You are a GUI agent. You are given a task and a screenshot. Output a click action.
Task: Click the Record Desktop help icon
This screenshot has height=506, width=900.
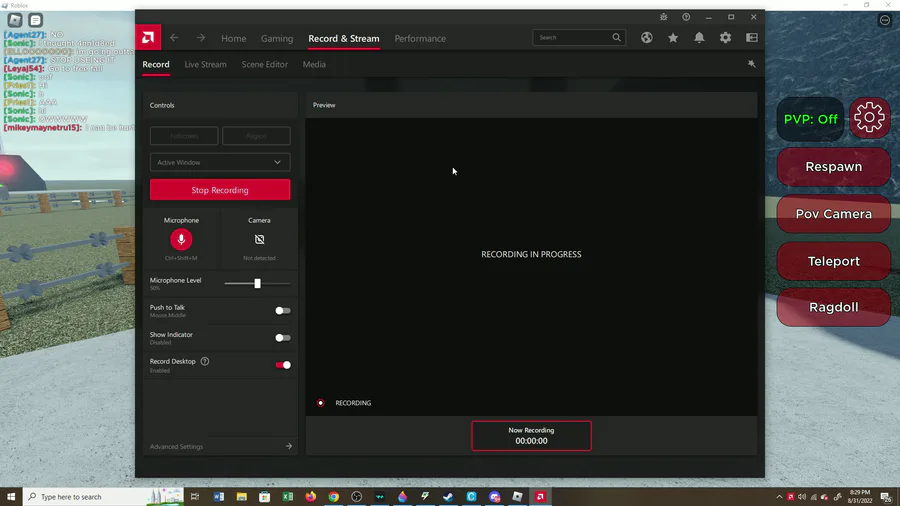[205, 361]
